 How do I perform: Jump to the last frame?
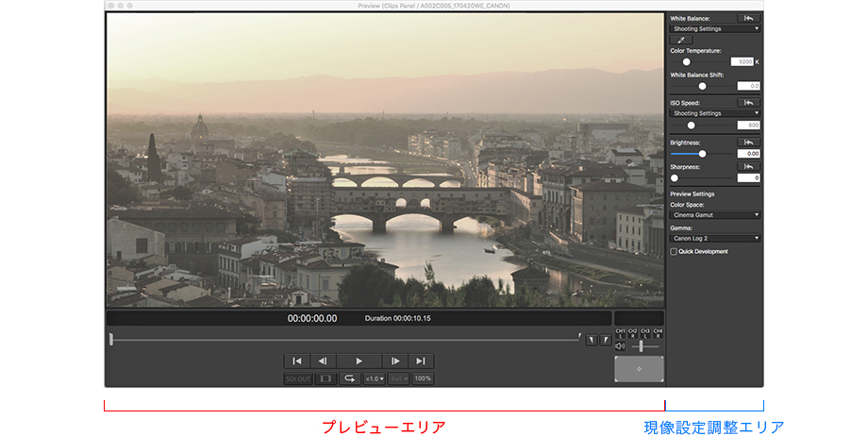coord(421,361)
